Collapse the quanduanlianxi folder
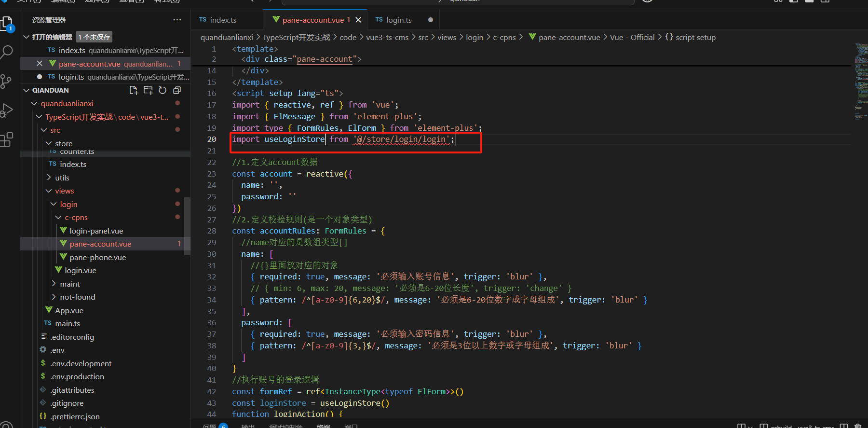The width and height of the screenshot is (868, 428). [34, 104]
